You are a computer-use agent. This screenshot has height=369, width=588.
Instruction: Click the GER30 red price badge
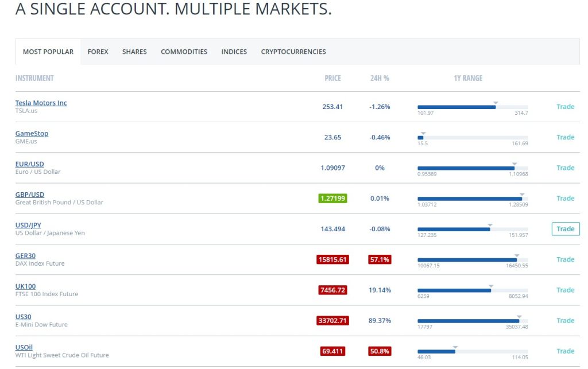tap(332, 259)
